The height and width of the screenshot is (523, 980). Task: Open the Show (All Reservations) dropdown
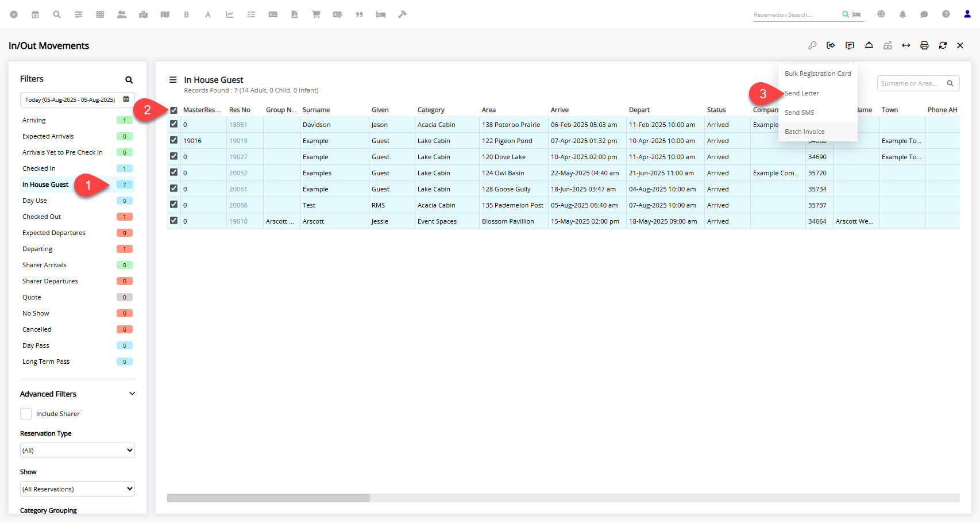pos(78,489)
